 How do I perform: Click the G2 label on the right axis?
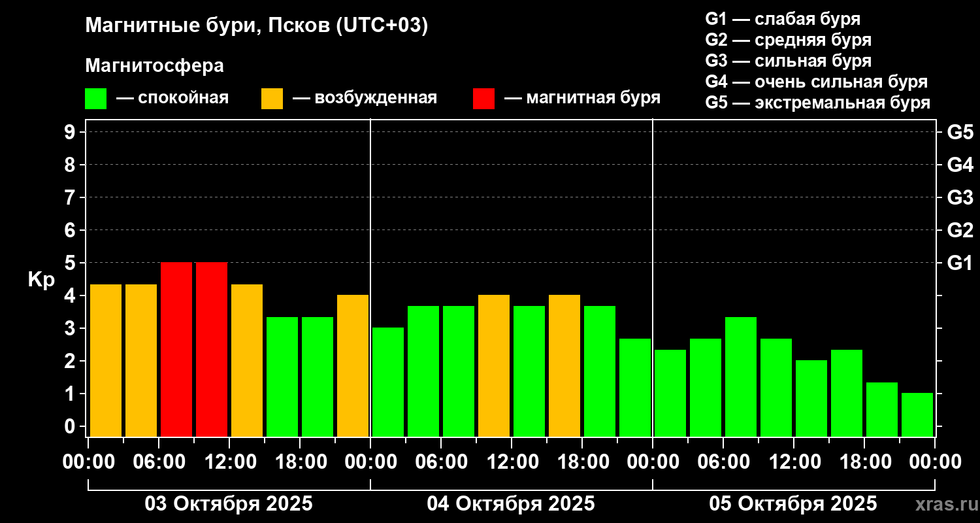(x=960, y=230)
